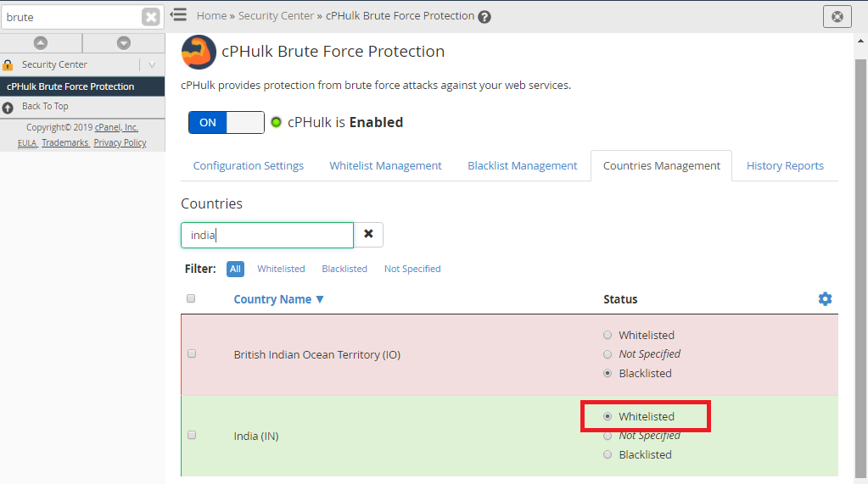Check the British Indian Ocean Territory checkbox
Image resolution: width=868 pixels, height=484 pixels.
pyautogui.click(x=192, y=353)
